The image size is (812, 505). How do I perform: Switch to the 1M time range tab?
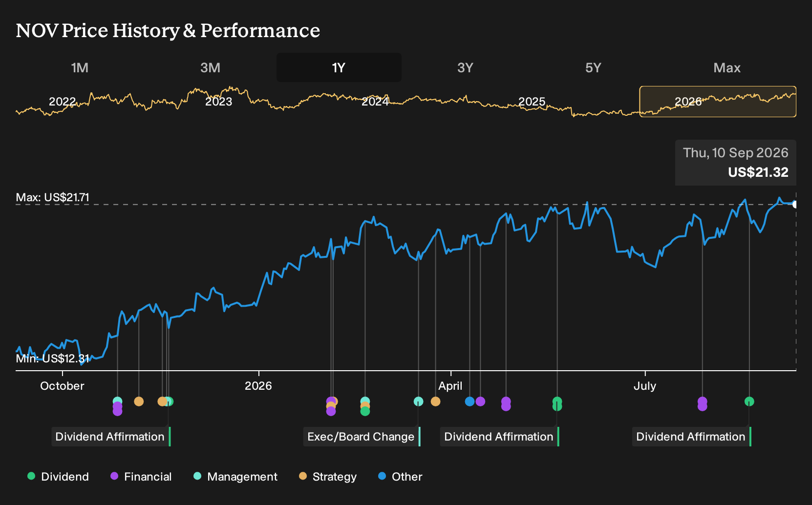pos(80,67)
